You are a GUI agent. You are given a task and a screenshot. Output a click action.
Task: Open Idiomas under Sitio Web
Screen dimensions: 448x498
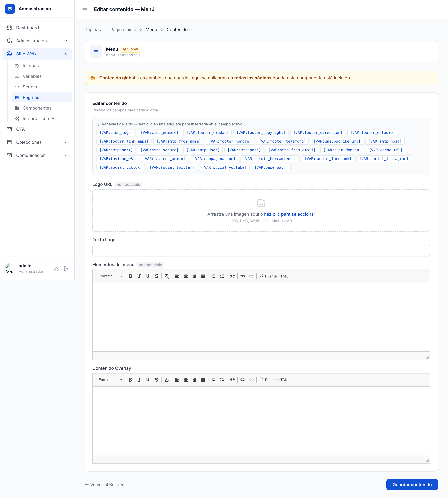click(42, 66)
